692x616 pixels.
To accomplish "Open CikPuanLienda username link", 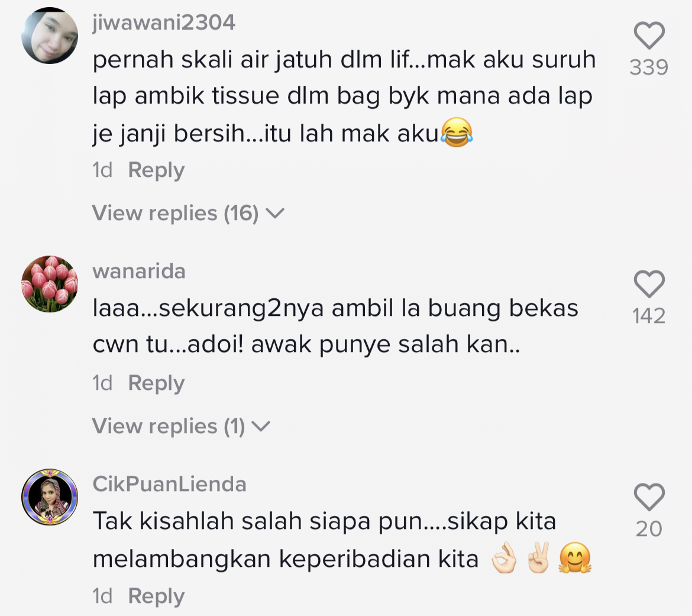I will pos(170,484).
